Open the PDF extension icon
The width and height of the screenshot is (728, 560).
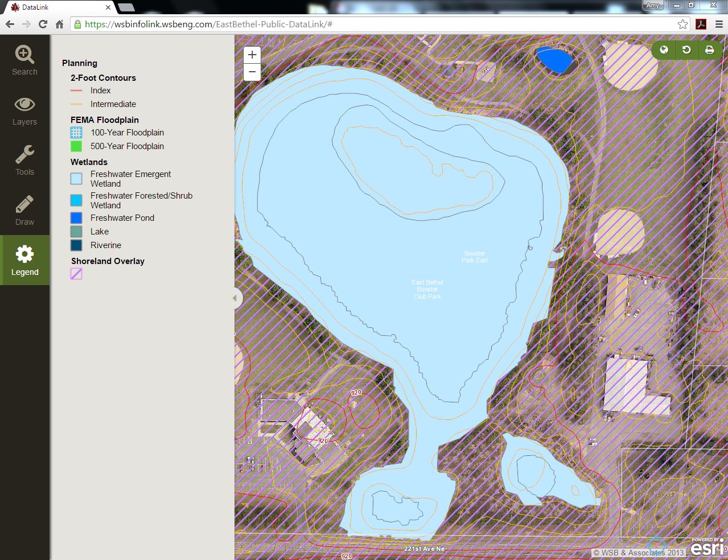coord(701,24)
